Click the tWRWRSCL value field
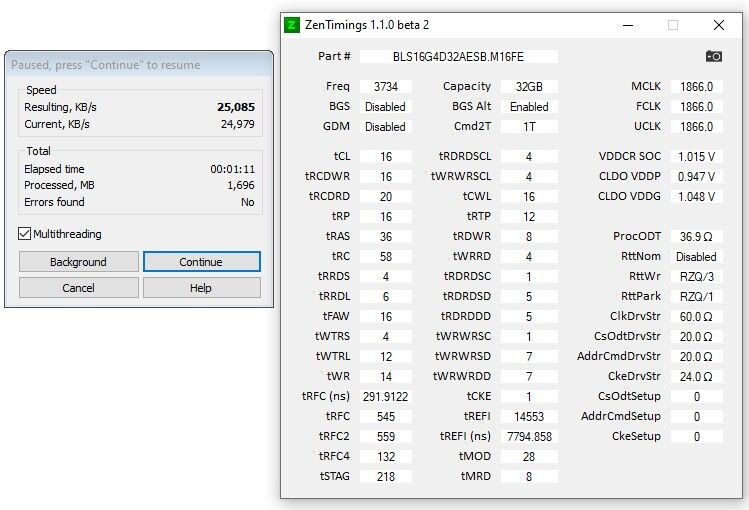 (529, 177)
